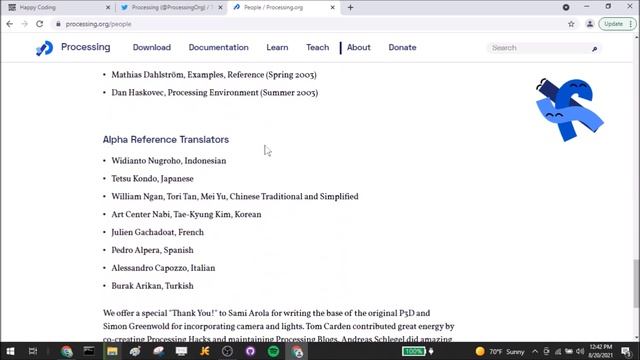The width and height of the screenshot is (640, 360).
Task: Click the Chrome Update button
Action: (617, 24)
